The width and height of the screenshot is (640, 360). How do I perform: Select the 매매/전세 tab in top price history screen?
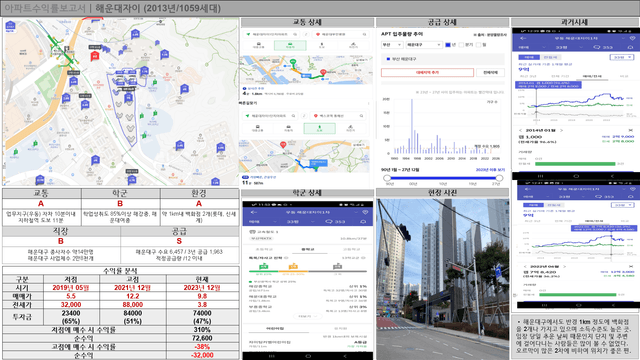click(x=592, y=76)
